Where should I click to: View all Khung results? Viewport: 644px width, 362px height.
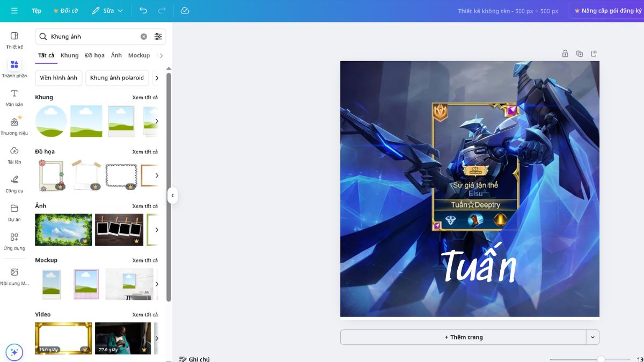(x=145, y=98)
